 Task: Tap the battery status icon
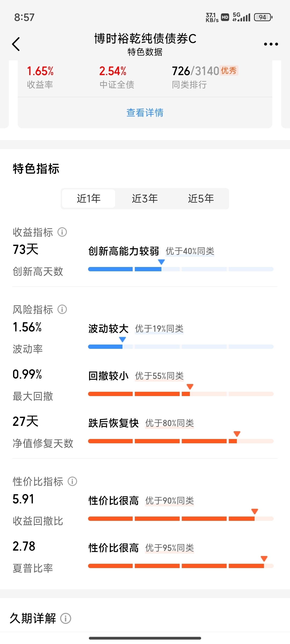point(263,17)
